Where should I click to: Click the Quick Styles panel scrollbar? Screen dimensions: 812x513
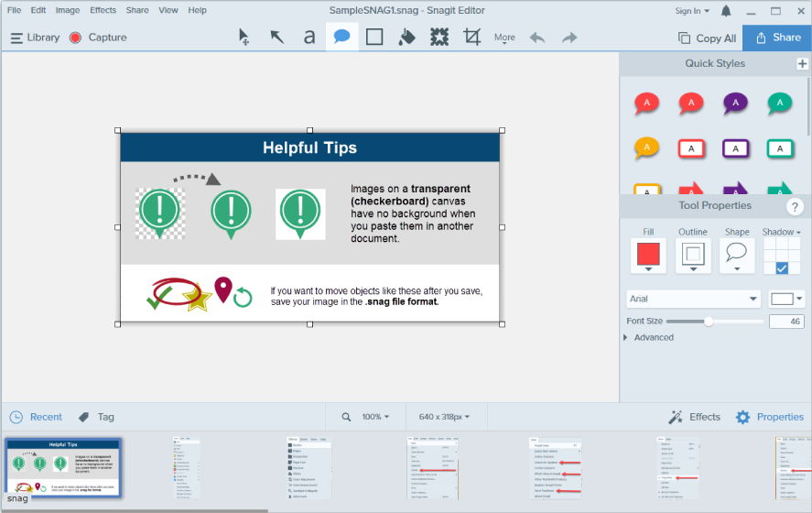(807, 107)
